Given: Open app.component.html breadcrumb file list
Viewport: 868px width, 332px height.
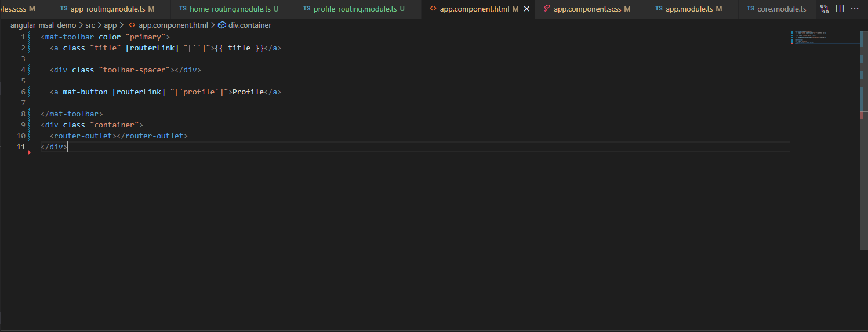Looking at the screenshot, I should tap(173, 25).
